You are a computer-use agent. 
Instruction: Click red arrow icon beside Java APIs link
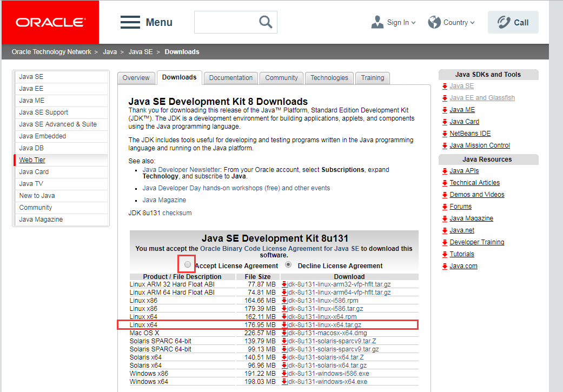(445, 171)
